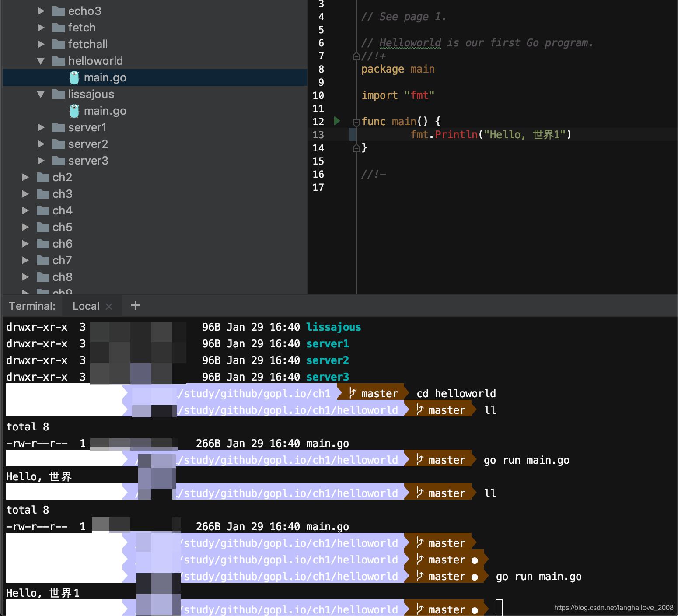Screen dimensions: 678x616
Task: Click server1 directory in terminal listing
Action: point(328,343)
